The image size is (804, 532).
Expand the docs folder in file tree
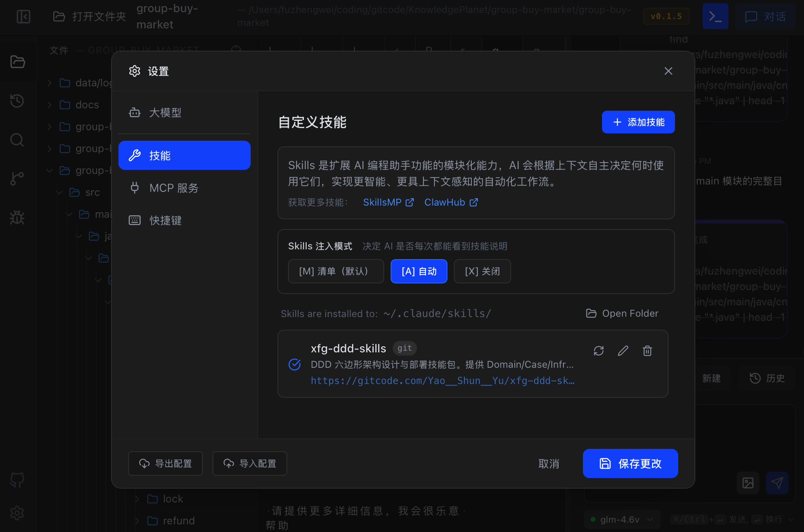pos(87,105)
